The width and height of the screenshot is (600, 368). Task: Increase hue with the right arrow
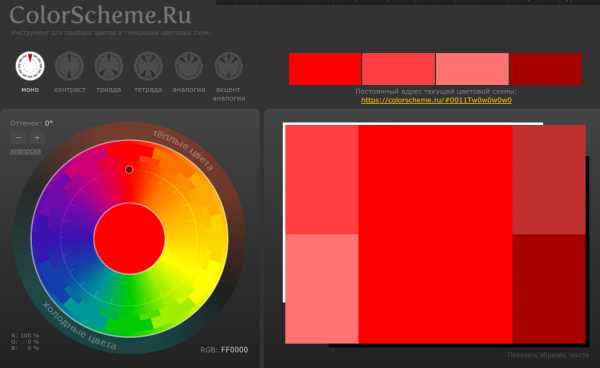[x=36, y=138]
